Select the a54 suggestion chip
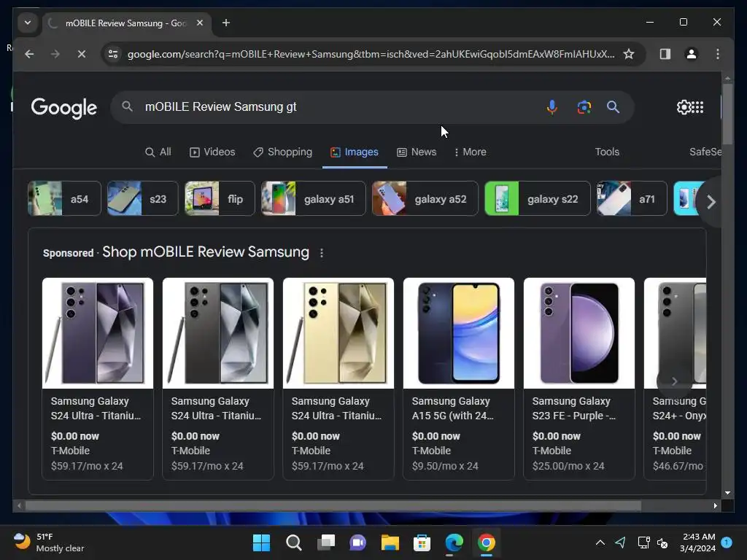 click(64, 198)
